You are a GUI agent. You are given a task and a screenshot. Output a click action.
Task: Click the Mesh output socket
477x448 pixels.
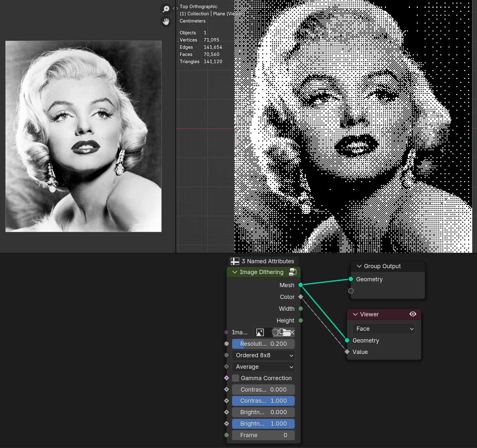(301, 285)
